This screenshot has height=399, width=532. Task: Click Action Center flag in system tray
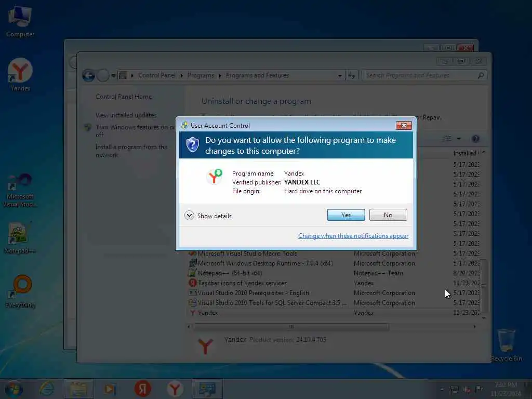pyautogui.click(x=479, y=389)
